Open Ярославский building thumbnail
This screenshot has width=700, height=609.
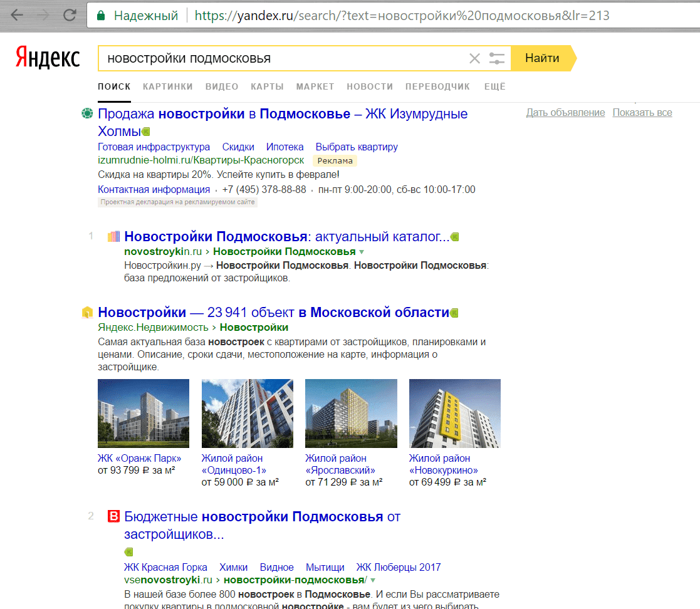[351, 414]
